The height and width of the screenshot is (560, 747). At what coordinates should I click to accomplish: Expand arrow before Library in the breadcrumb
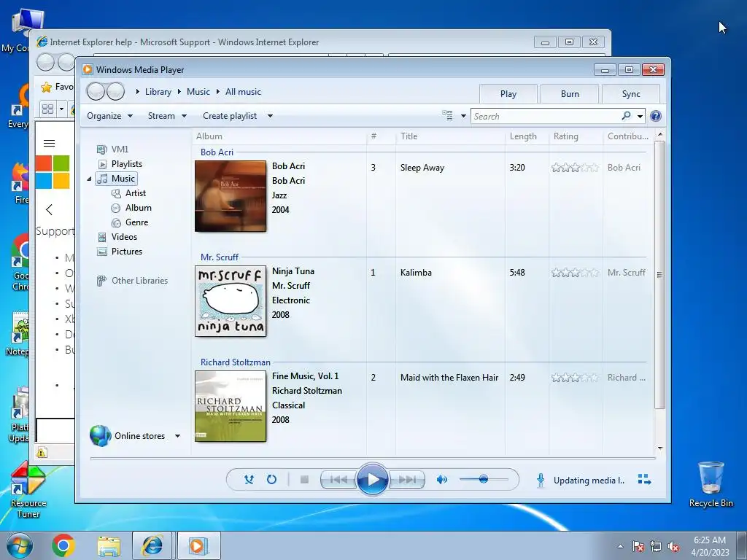point(138,91)
